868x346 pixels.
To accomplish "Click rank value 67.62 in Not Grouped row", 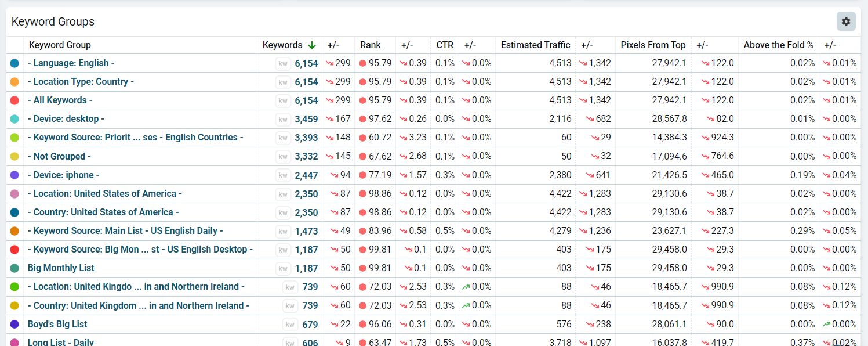I will 380,156.
